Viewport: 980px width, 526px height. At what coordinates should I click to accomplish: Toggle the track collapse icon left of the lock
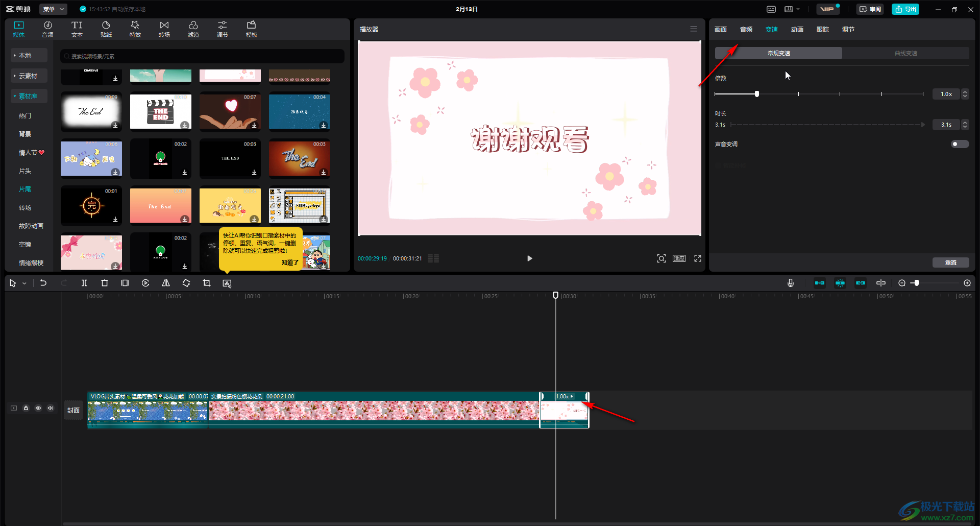click(14, 408)
